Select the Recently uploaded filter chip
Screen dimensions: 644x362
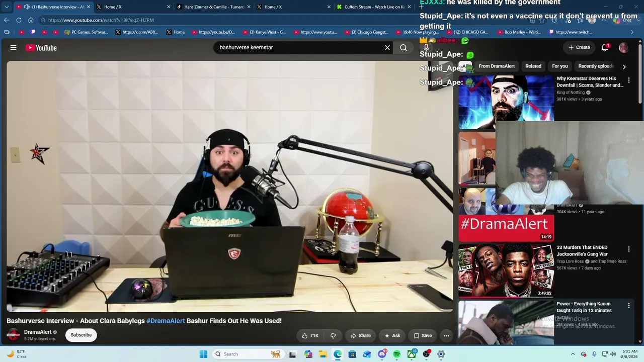[596, 66]
